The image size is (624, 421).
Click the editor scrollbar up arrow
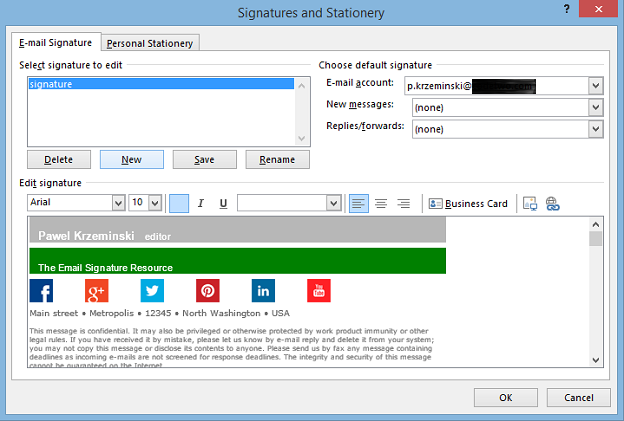[x=596, y=224]
